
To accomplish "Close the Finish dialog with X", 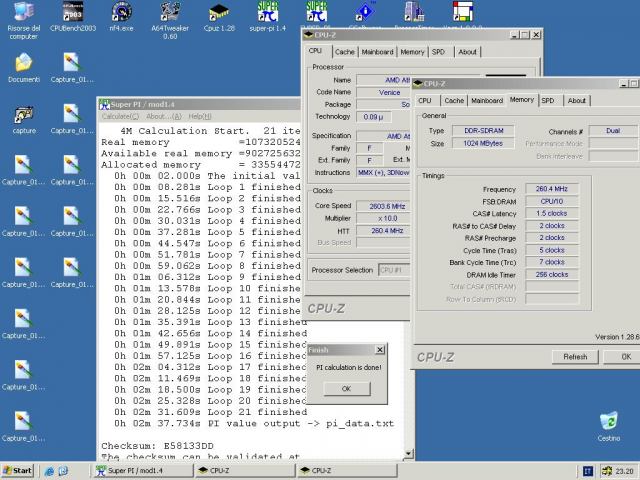I will (x=380, y=350).
